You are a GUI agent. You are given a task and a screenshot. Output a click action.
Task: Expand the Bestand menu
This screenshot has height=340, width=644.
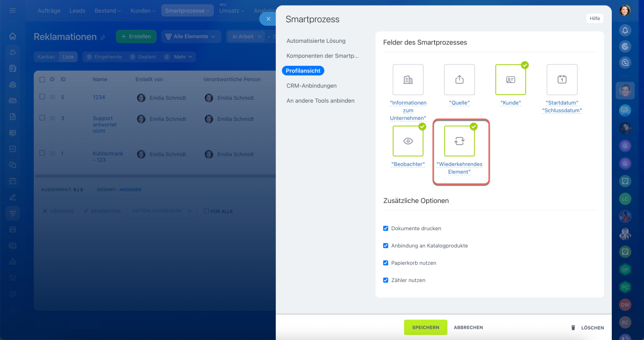108,11
